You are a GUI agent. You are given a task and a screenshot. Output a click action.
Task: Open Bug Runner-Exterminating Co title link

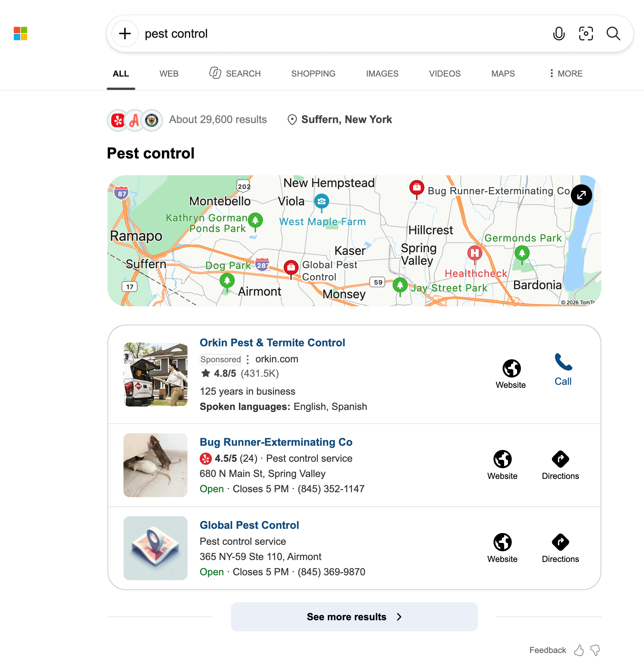pyautogui.click(x=276, y=442)
